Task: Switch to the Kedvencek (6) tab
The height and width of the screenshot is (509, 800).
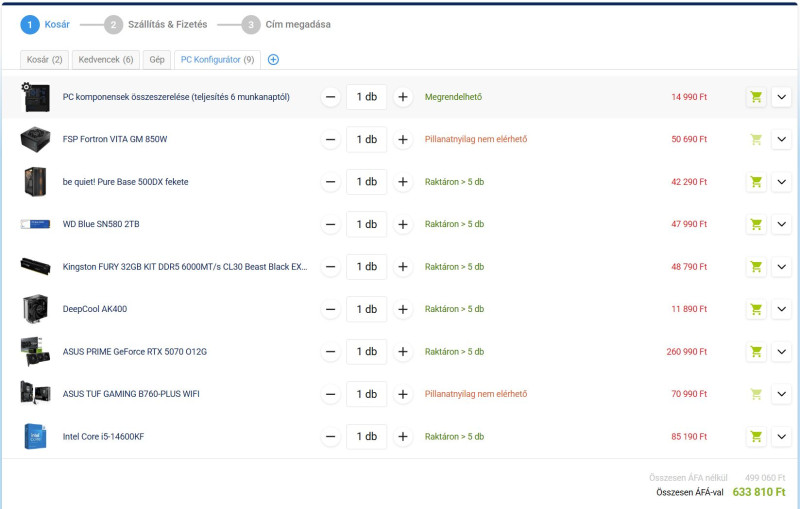Action: coord(106,60)
